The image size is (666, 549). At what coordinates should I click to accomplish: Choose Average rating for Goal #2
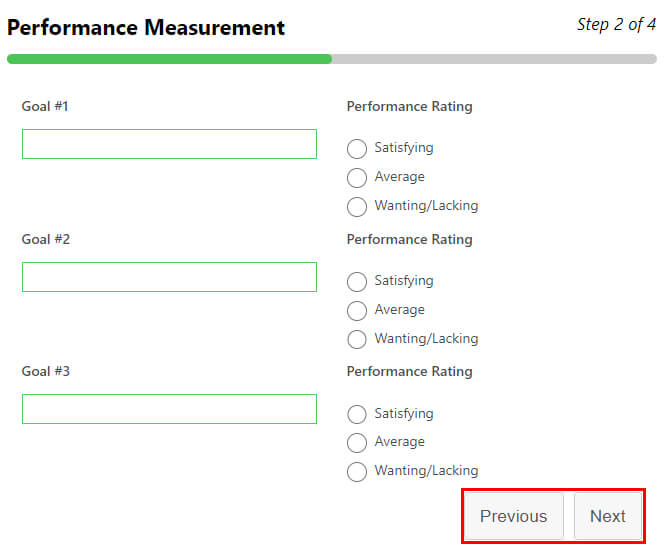tap(357, 311)
